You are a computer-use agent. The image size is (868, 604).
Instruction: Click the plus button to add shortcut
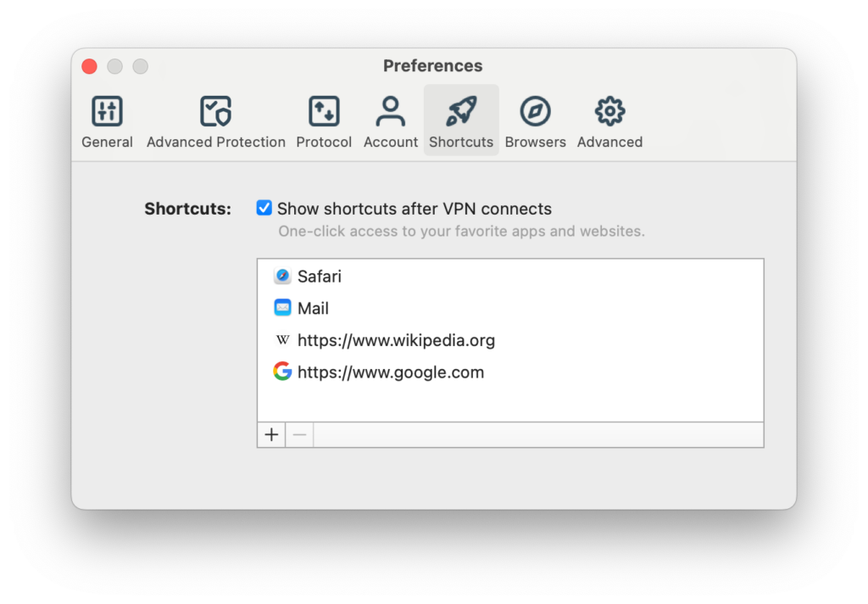[271, 435]
